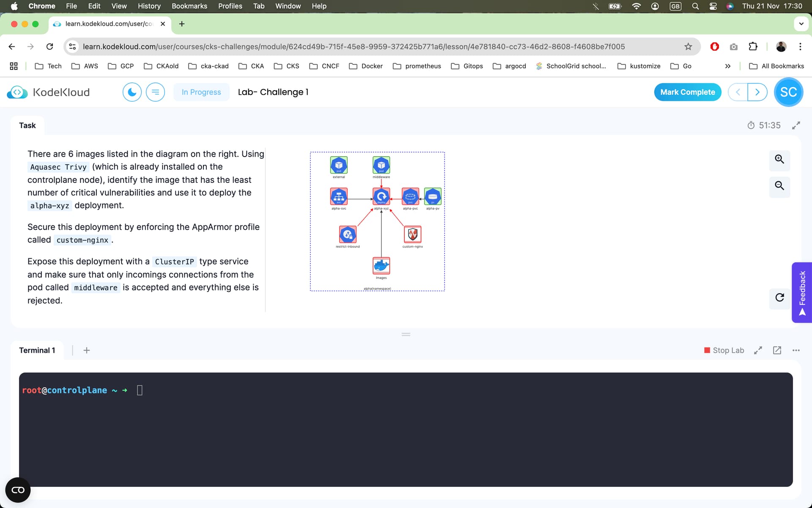Zoom out of the diagram
The height and width of the screenshot is (508, 812).
[x=779, y=185]
